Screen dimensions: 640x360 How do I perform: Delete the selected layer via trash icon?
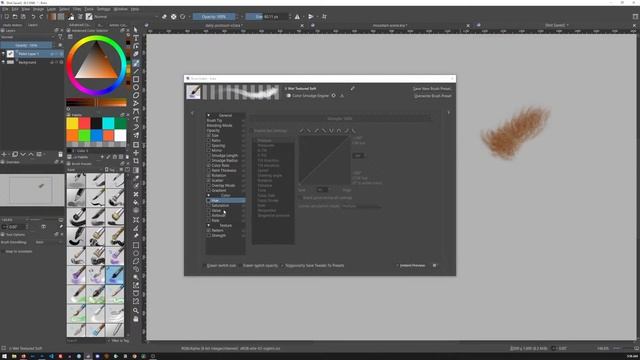click(x=60, y=154)
